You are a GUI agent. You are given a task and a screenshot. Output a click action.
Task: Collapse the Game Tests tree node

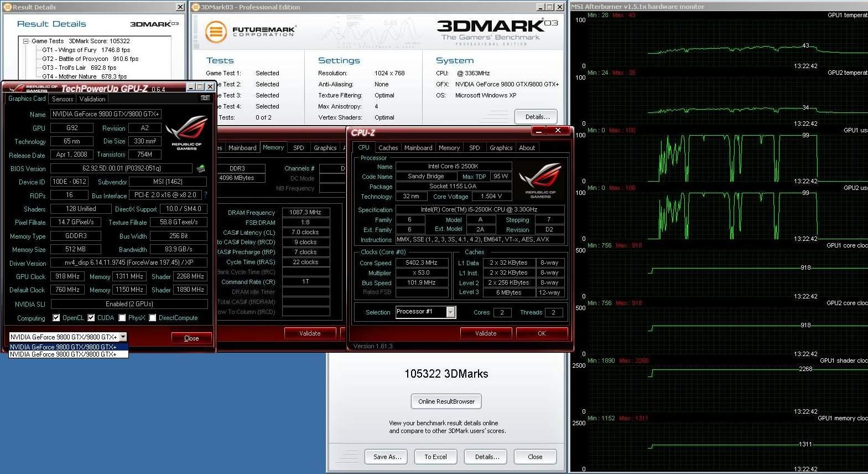pyautogui.click(x=25, y=41)
